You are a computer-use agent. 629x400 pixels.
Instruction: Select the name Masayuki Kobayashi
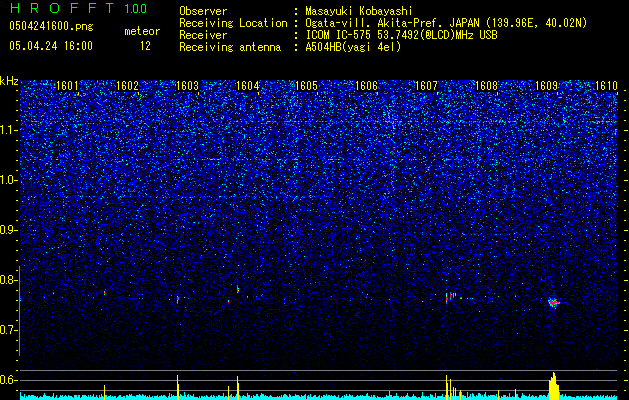[359, 11]
